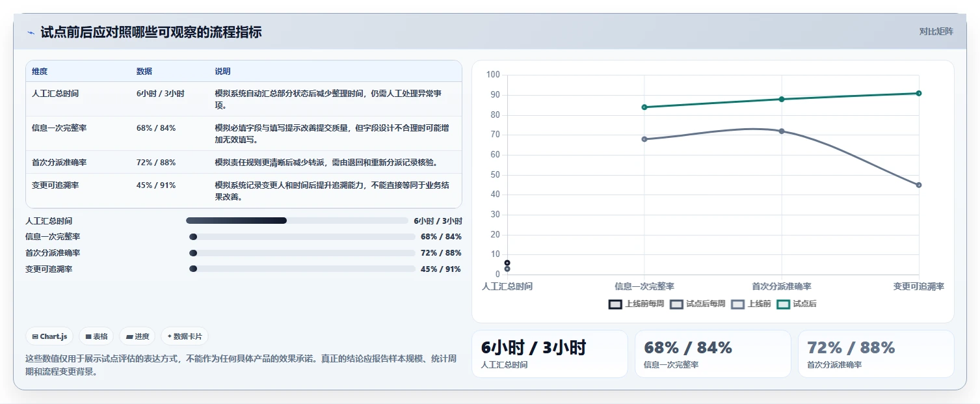Screen dimensions: 980x404
Task: Click the Chart.js chip
Action: point(49,336)
